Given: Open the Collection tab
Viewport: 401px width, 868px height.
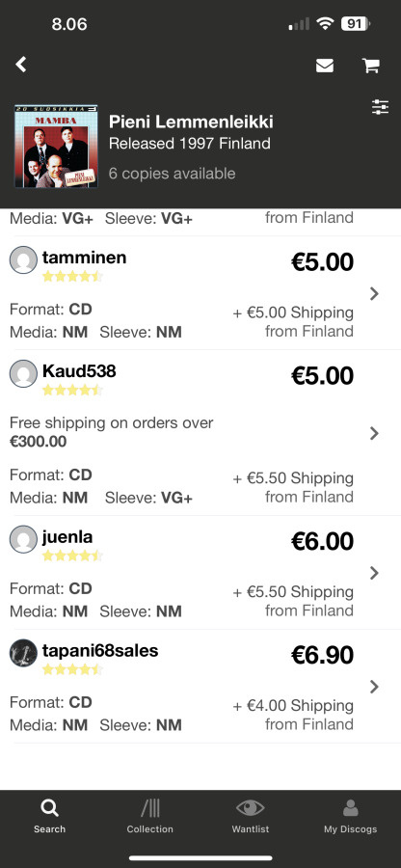Looking at the screenshot, I should coord(149,817).
